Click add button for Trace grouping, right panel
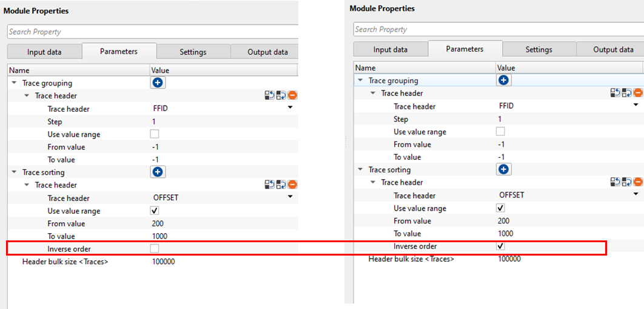 pyautogui.click(x=503, y=80)
